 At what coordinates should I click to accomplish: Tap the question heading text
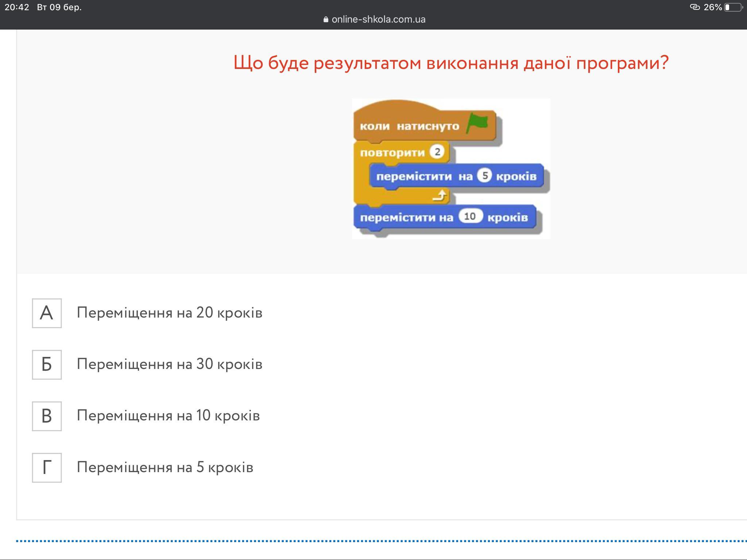click(451, 63)
